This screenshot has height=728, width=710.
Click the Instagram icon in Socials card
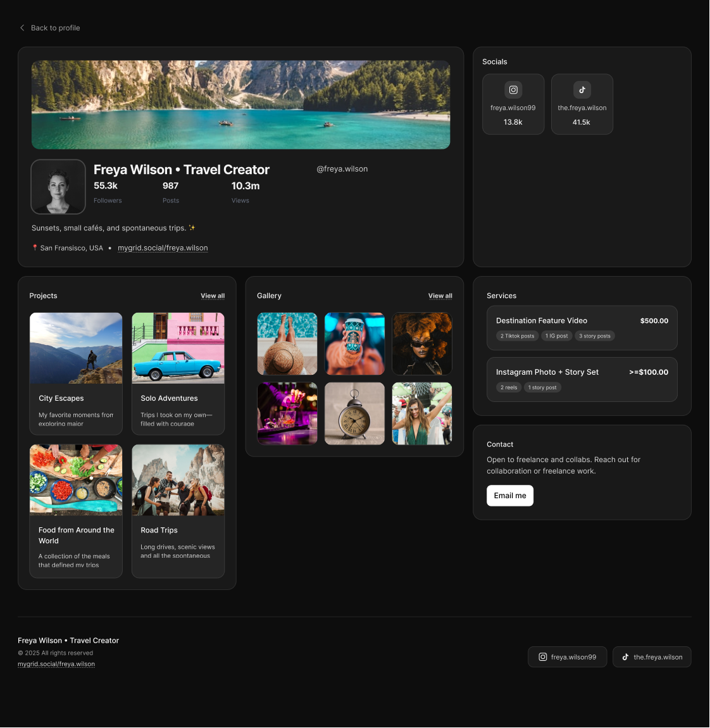pyautogui.click(x=513, y=90)
